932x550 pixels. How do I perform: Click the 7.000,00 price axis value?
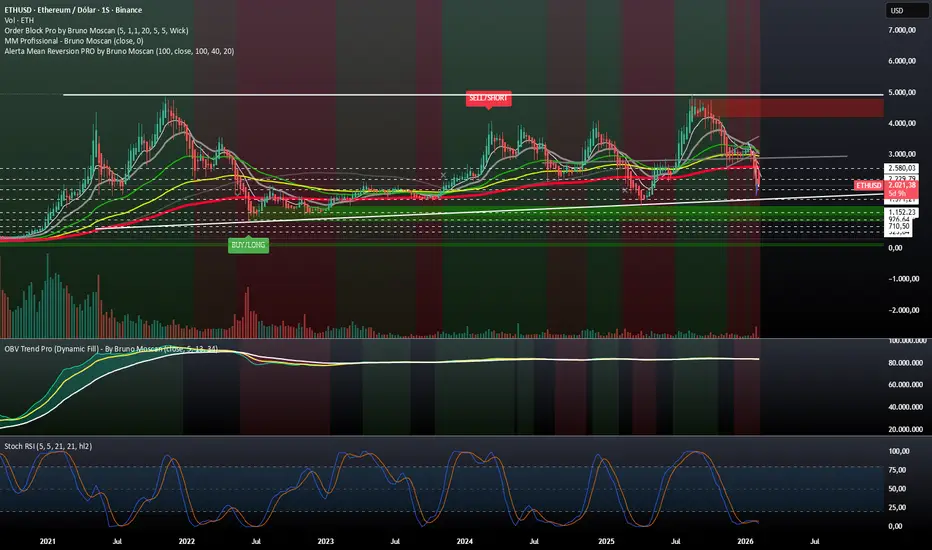pyautogui.click(x=902, y=30)
